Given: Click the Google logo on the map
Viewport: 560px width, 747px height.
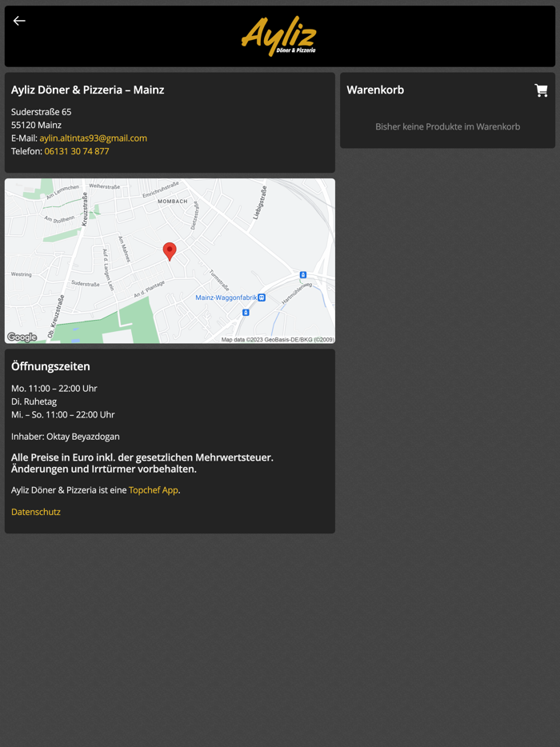Looking at the screenshot, I should (x=22, y=338).
